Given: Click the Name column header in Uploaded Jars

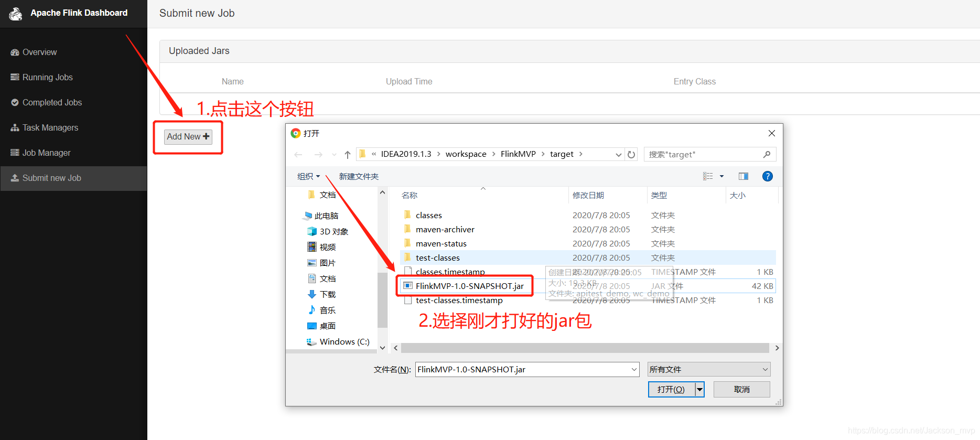Looking at the screenshot, I should 232,81.
